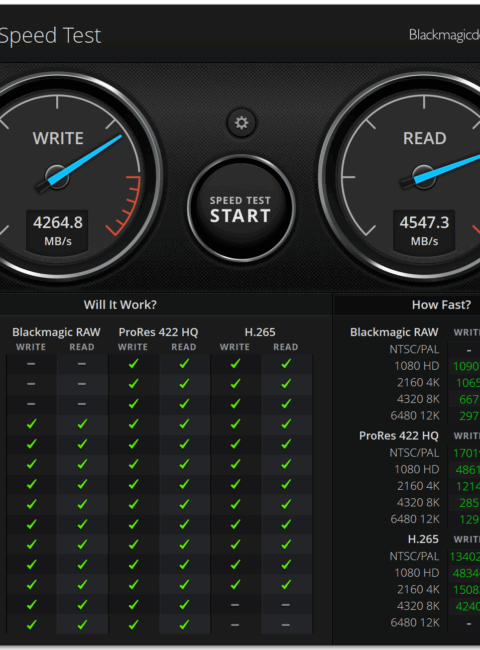Click Blackmagic RAW section label in How Fast
The width and height of the screenshot is (480, 650).
pyautogui.click(x=394, y=332)
